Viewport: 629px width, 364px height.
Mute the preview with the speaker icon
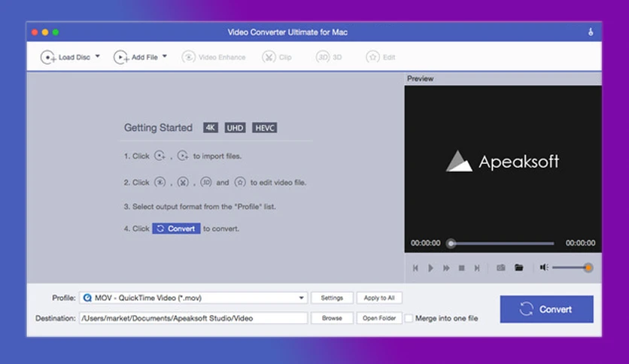click(544, 268)
